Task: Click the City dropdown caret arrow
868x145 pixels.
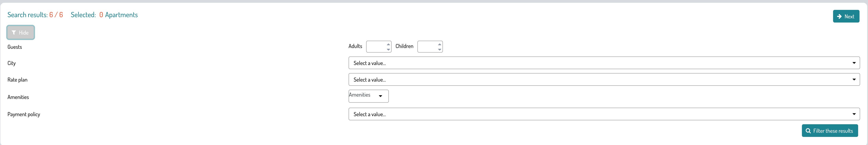Action: 854,63
